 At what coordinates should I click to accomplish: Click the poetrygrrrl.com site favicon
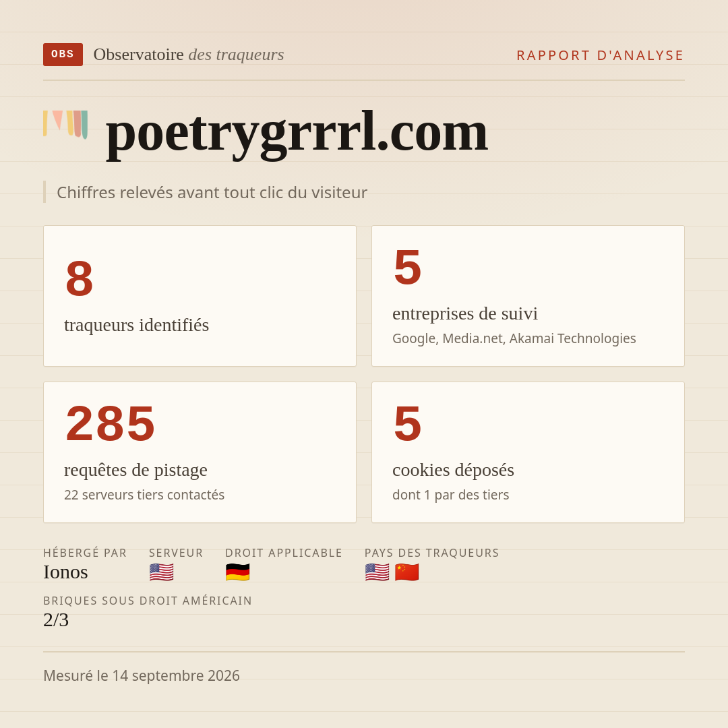(65, 125)
